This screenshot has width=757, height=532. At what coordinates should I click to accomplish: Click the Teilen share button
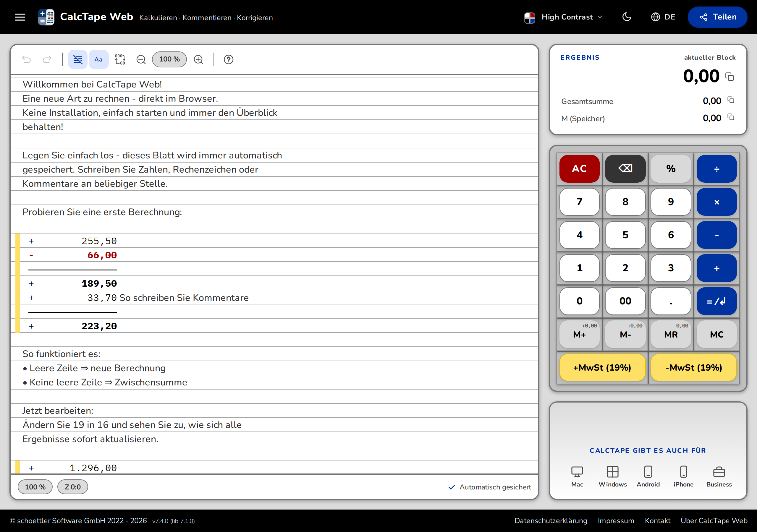tap(717, 17)
